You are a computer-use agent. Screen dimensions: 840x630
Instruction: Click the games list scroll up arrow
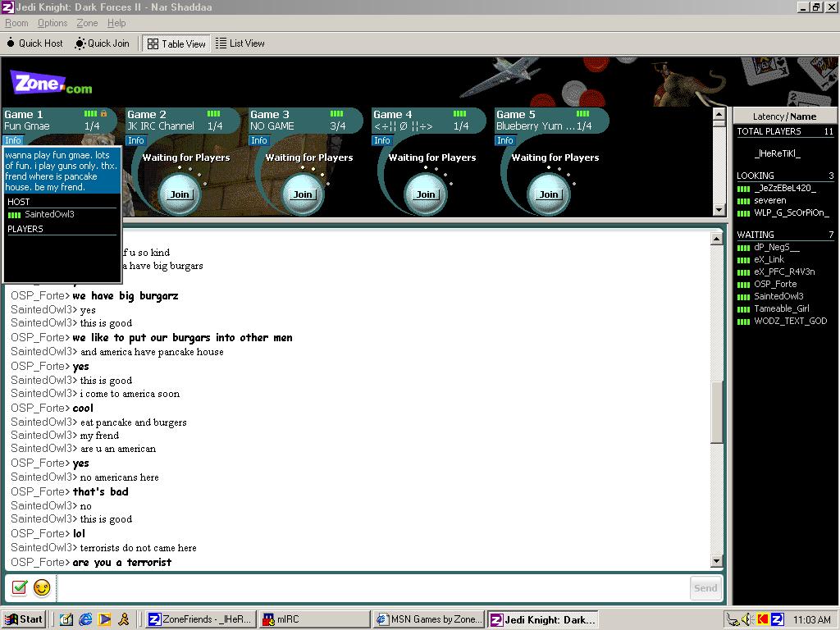pos(719,115)
